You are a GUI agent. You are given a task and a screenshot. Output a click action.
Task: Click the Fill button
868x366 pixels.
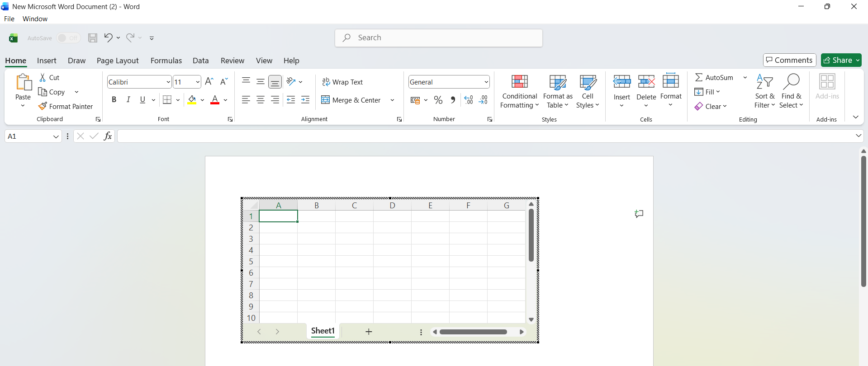(707, 92)
